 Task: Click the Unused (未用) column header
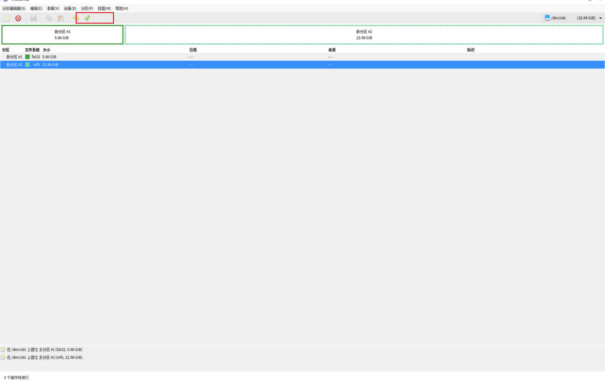[x=332, y=50]
